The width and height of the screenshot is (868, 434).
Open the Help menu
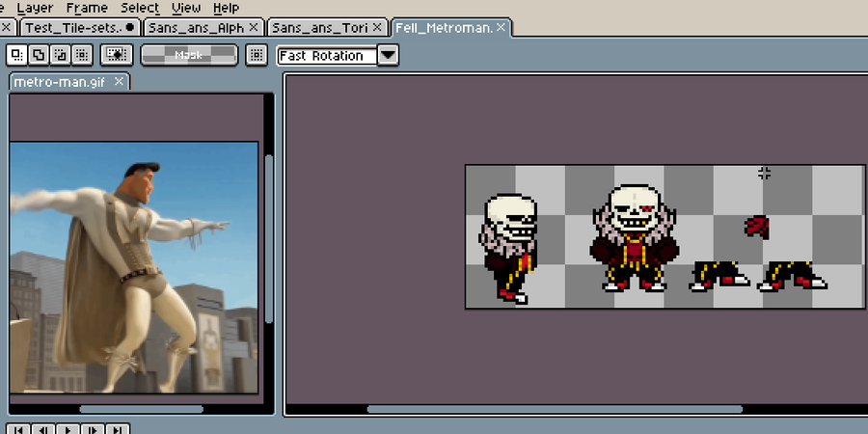pos(226,8)
